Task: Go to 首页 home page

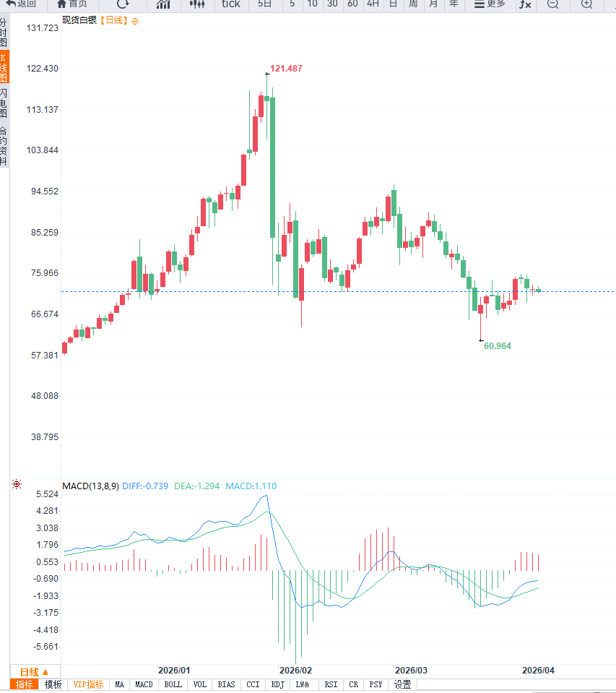Action: 71,4
